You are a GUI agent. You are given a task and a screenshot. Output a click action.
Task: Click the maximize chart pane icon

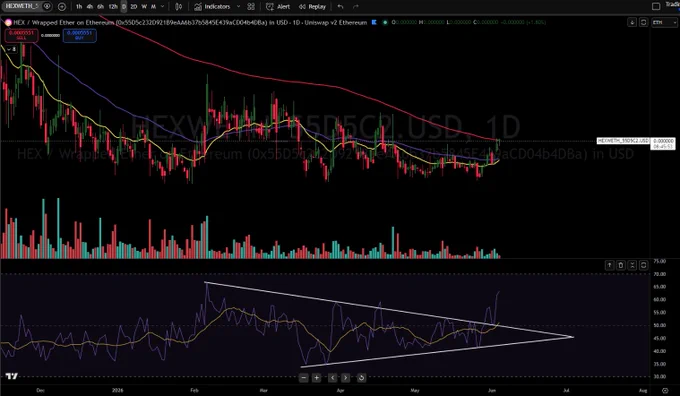click(644, 22)
